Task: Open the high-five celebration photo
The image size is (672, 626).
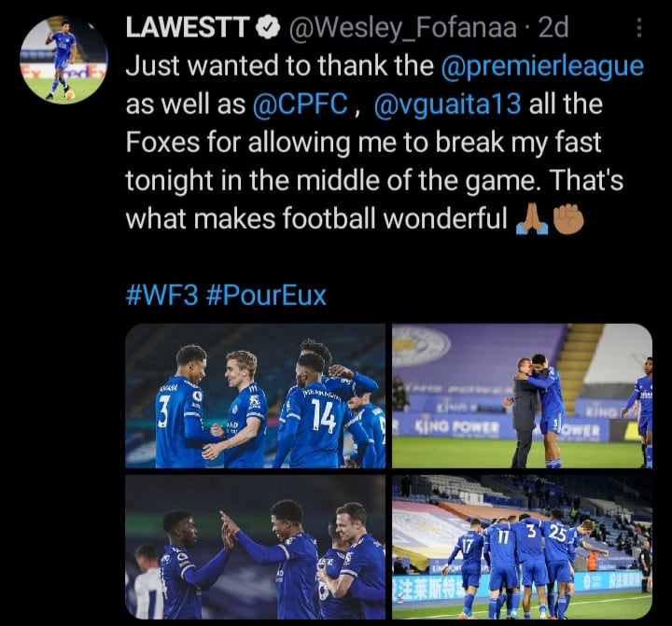Action: coord(256,547)
